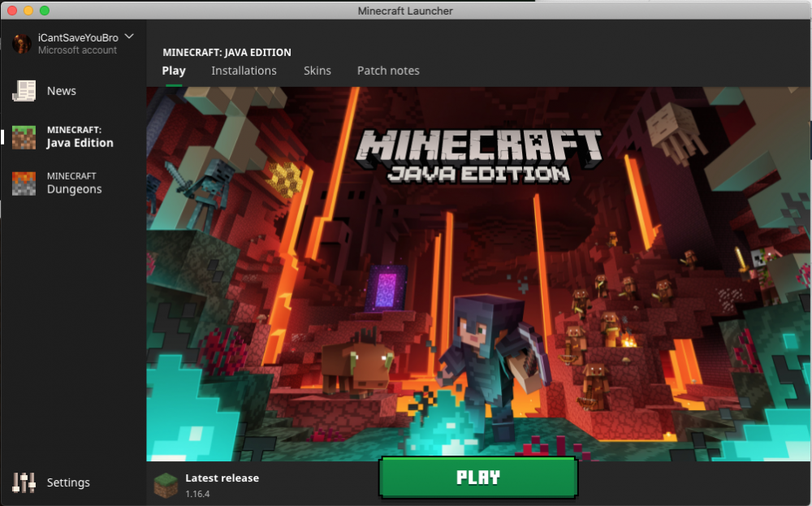Image resolution: width=812 pixels, height=506 pixels.
Task: Click the Settings text label in the sidebar
Action: tap(68, 482)
